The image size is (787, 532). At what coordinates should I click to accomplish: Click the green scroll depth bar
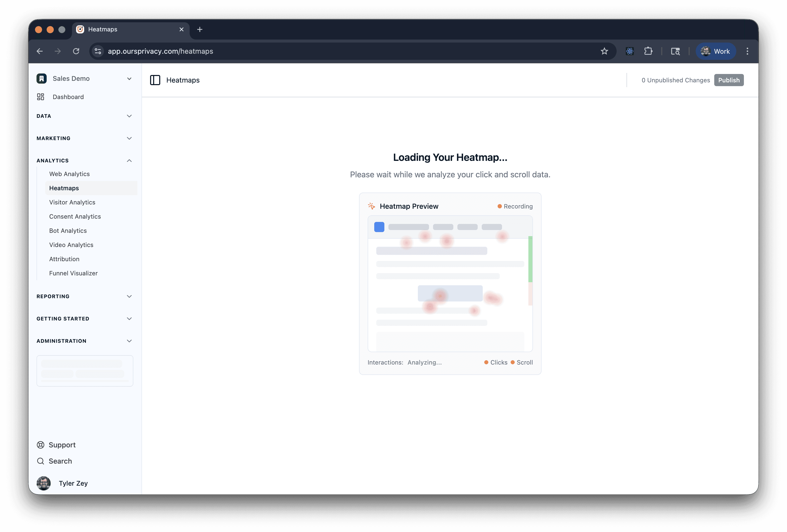(530, 259)
